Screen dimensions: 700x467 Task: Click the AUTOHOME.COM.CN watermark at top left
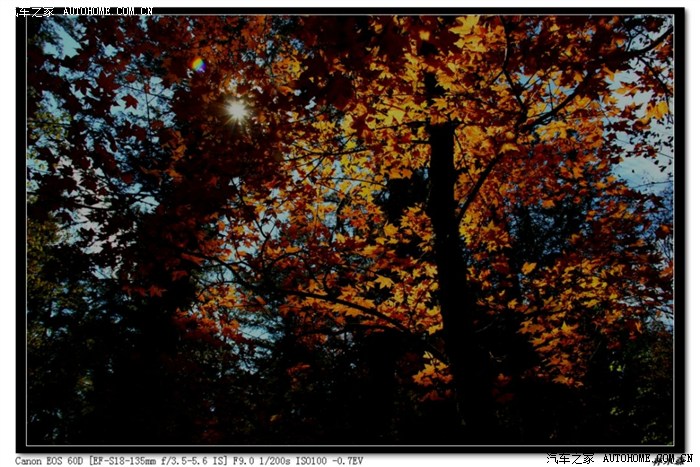click(108, 11)
